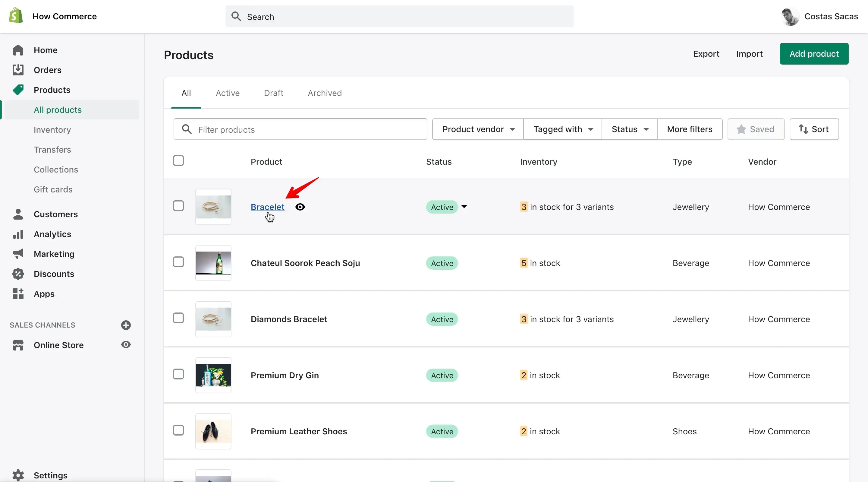Click the Add product button
Viewport: 868px width, 482px height.
[x=814, y=54]
